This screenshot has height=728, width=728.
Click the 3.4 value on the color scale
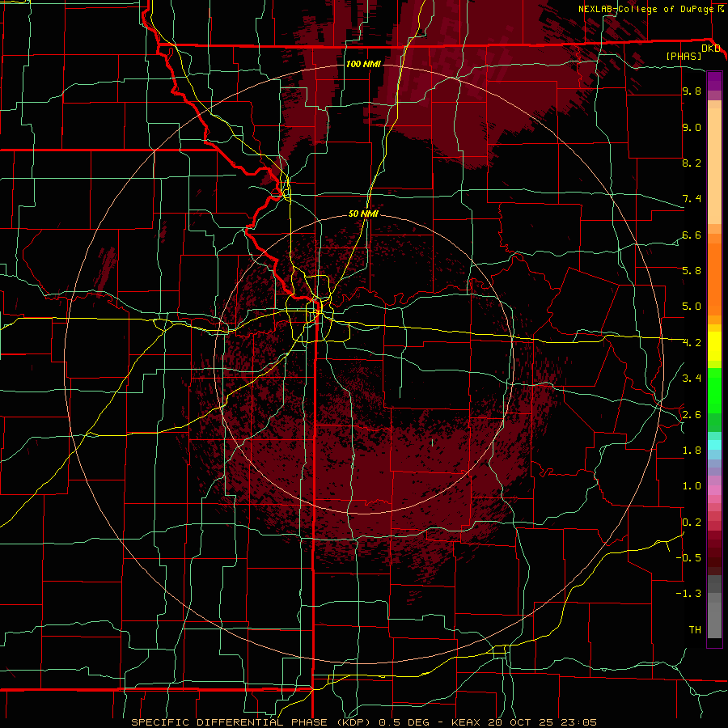692,378
